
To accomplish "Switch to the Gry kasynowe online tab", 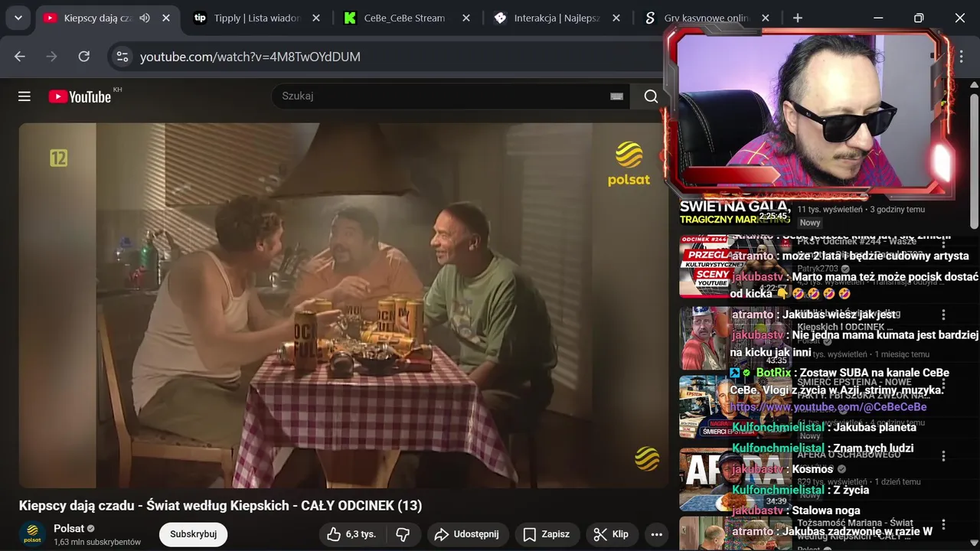I will pyautogui.click(x=697, y=18).
